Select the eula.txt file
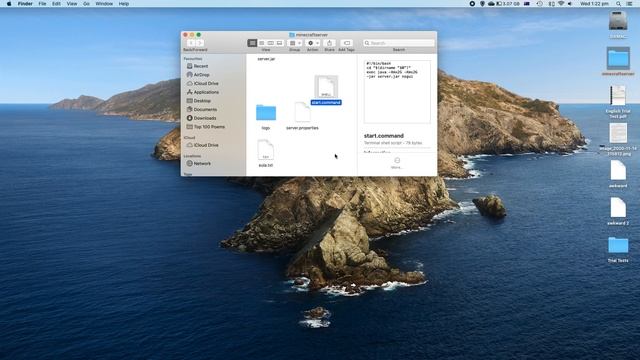 (x=265, y=150)
